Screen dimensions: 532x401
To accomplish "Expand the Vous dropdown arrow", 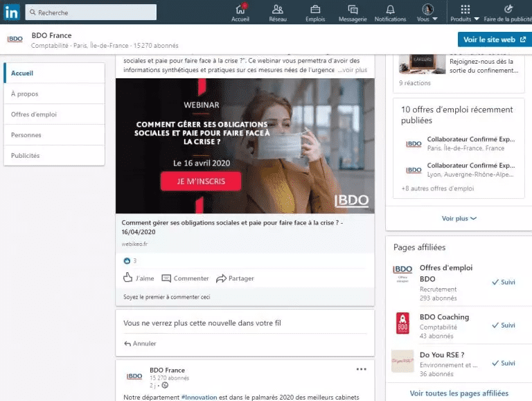I will pyautogui.click(x=435, y=19).
